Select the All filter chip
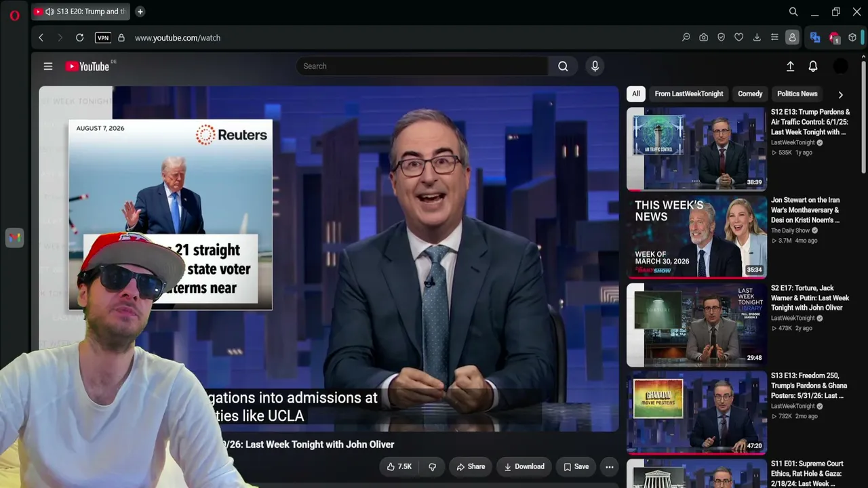This screenshot has width=868, height=488. (635, 94)
